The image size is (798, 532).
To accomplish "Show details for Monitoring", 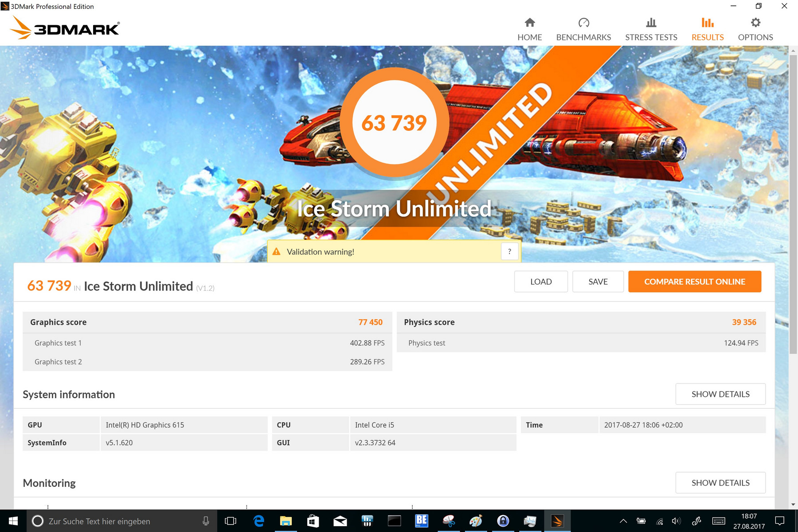I will click(720, 483).
